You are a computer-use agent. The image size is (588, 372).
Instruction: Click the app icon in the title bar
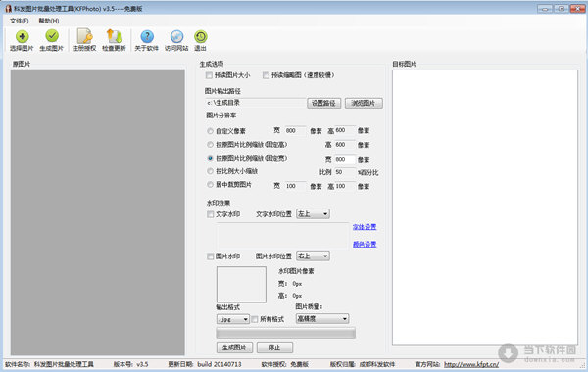[8, 8]
